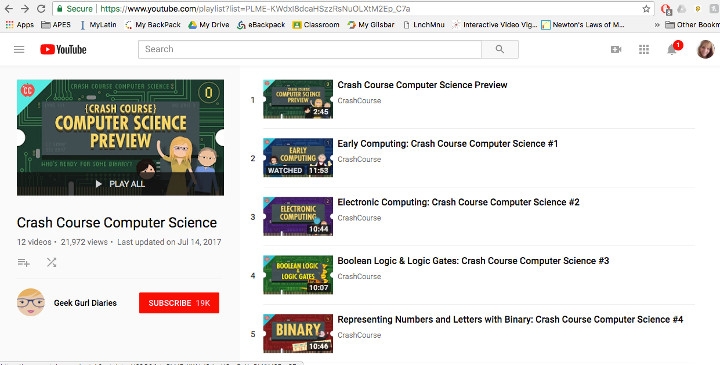Image resolution: width=720 pixels, height=365 pixels.
Task: Open the Electronic Computing video thumbnail
Action: coord(298,216)
